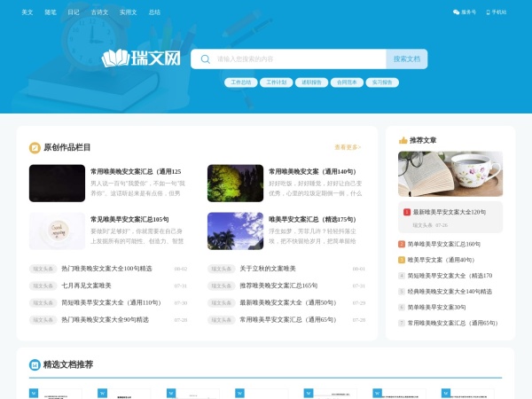Open the 随笔 navigation menu item
The height and width of the screenshot is (399, 532).
click(51, 12)
